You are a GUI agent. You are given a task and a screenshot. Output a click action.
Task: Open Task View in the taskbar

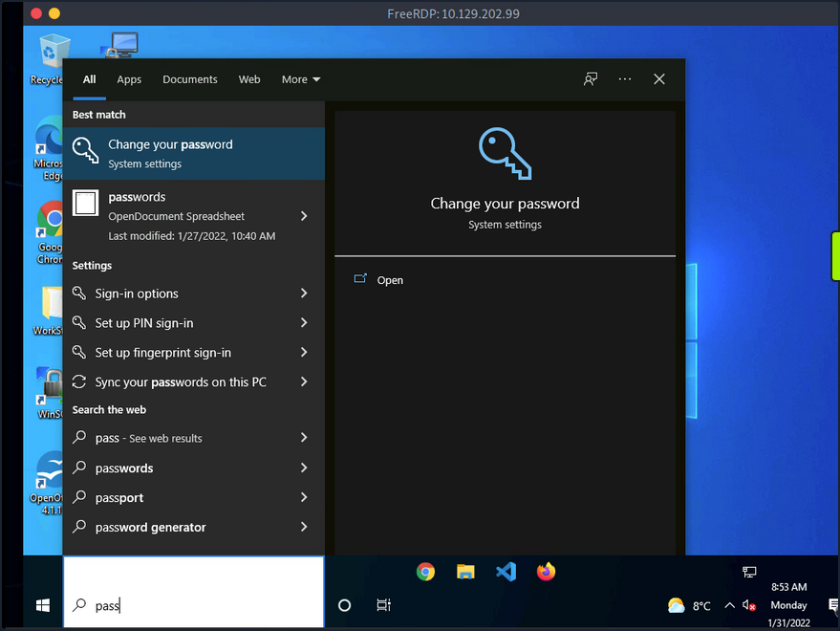pyautogui.click(x=383, y=605)
